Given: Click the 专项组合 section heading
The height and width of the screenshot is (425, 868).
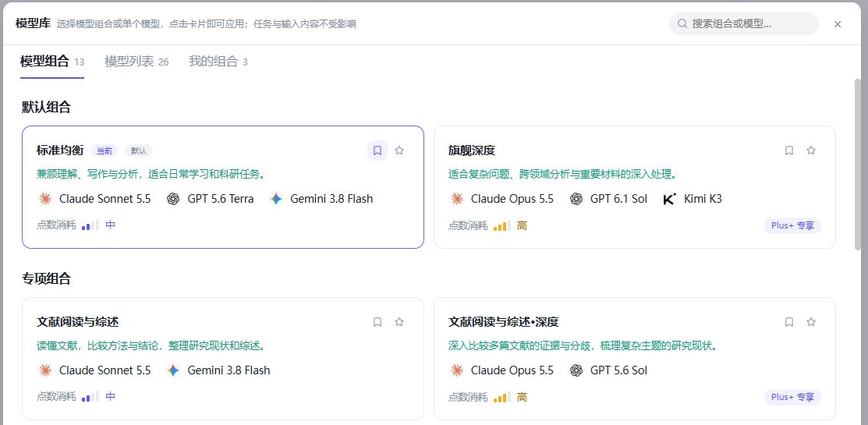Looking at the screenshot, I should 47,279.
